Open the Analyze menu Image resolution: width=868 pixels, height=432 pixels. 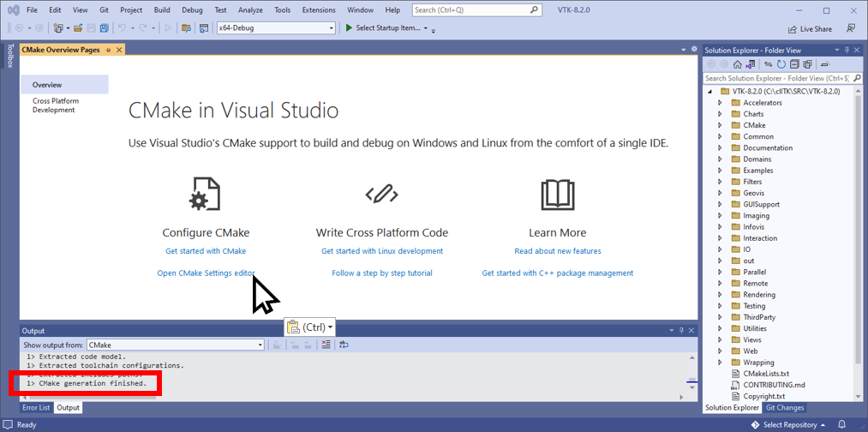[x=250, y=10]
